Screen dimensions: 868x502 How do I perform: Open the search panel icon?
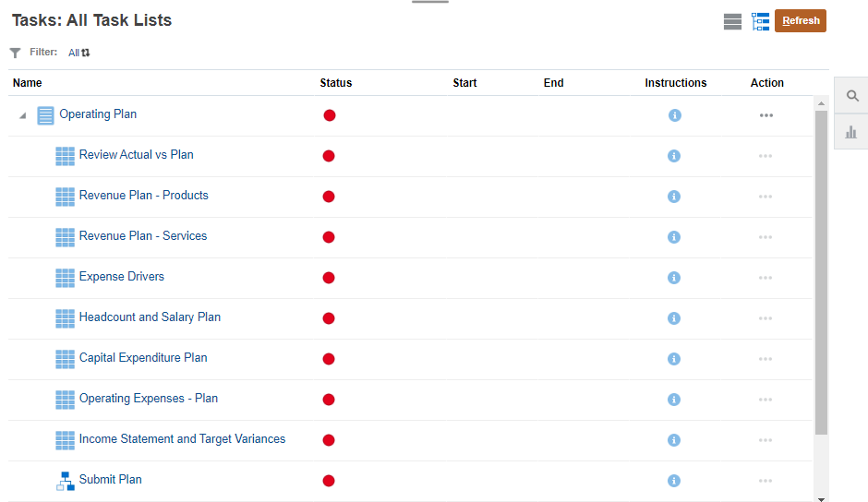click(x=851, y=96)
